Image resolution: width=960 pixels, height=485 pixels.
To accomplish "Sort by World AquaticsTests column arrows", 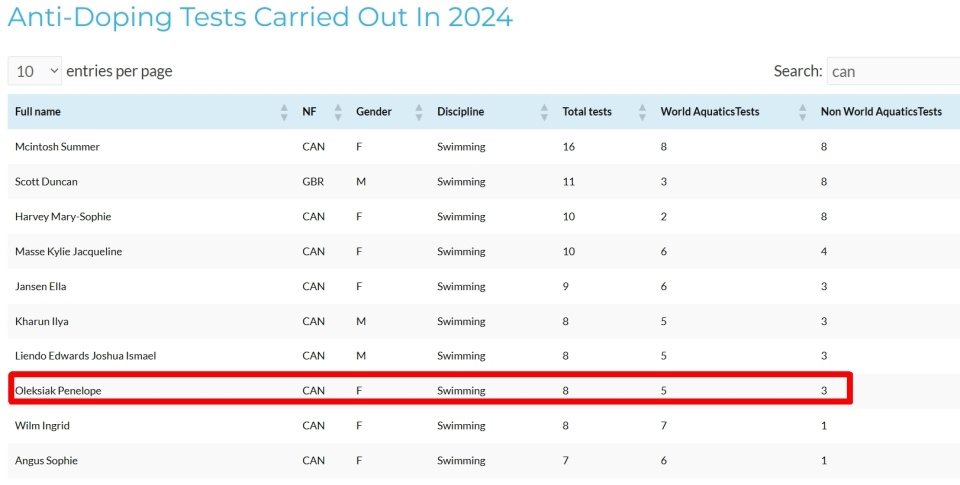I will 803,112.
